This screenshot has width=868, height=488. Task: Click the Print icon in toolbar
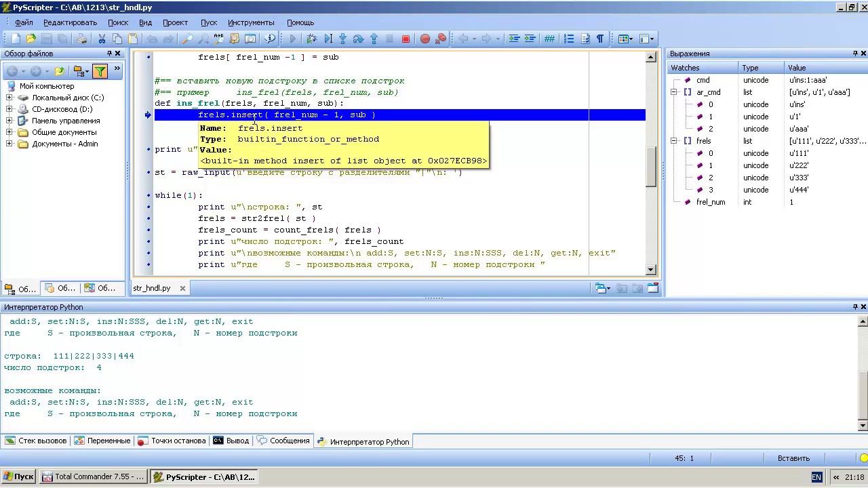(81, 39)
